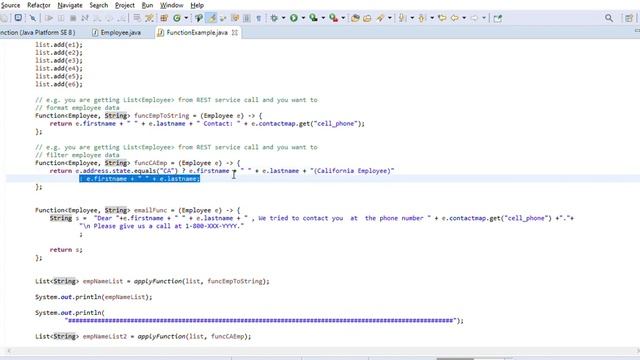The image size is (640, 360).
Task: Click the Resume debug icon
Action: click(x=49, y=18)
